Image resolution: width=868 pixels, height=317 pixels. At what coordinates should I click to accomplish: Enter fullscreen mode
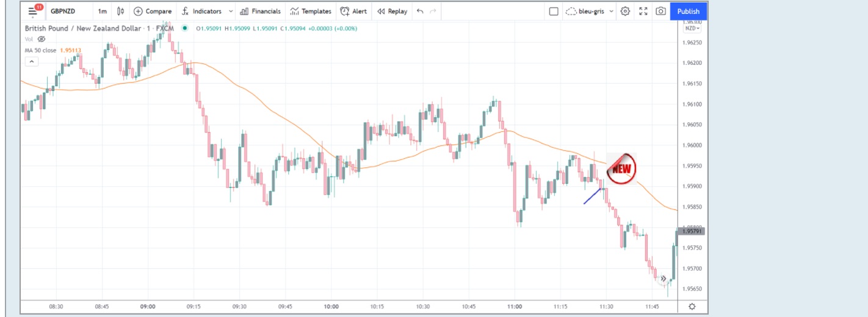[643, 11]
